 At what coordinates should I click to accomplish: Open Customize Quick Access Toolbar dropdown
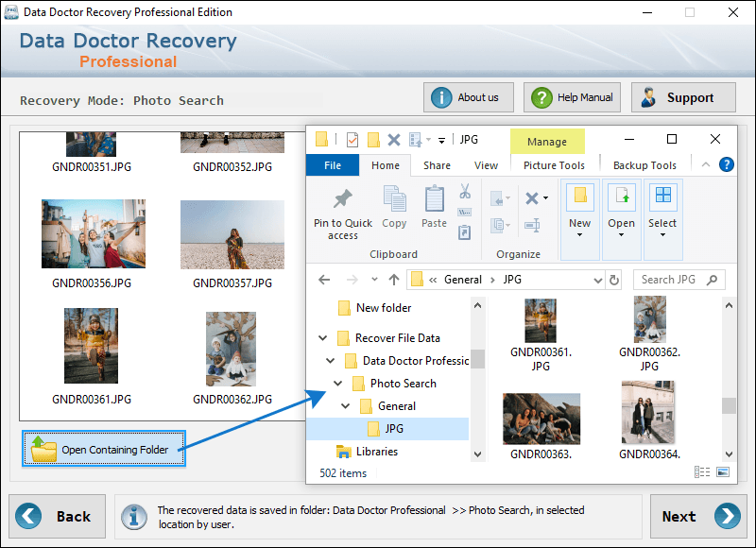click(x=441, y=140)
